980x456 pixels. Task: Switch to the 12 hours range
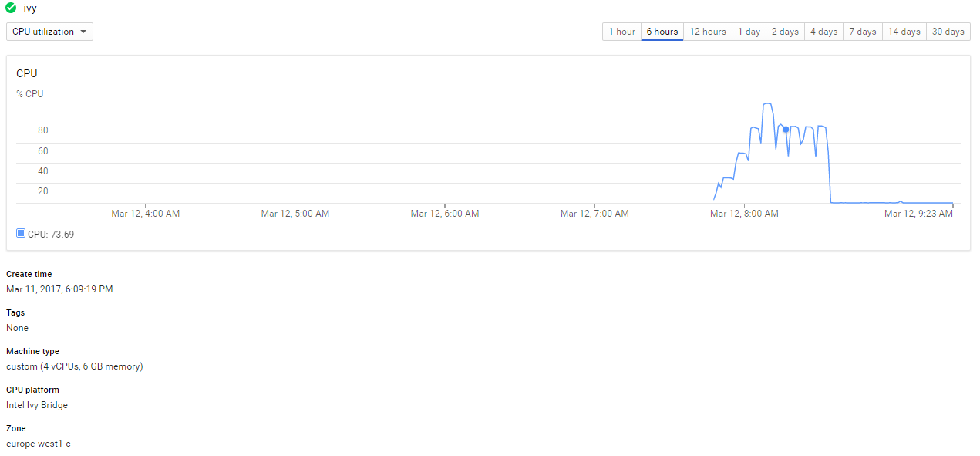707,32
